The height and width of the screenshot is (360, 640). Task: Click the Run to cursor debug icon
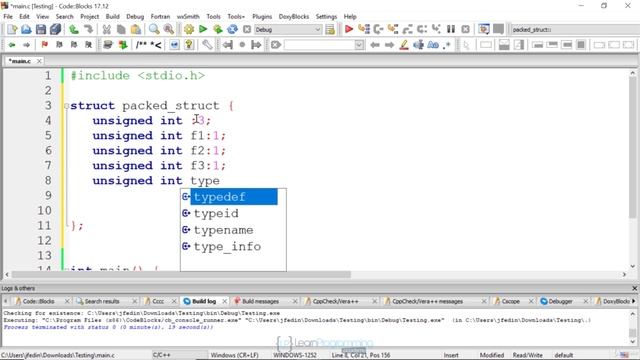pyautogui.click(x=364, y=29)
